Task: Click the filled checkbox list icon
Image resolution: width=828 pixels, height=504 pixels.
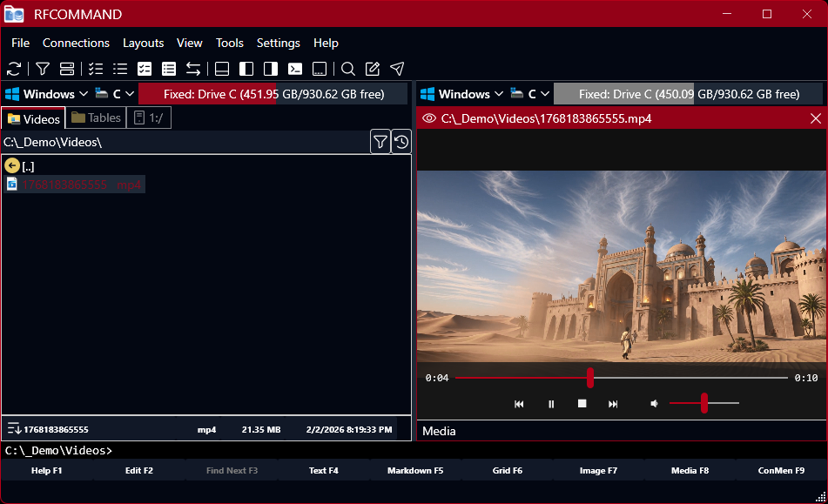Action: tap(145, 69)
